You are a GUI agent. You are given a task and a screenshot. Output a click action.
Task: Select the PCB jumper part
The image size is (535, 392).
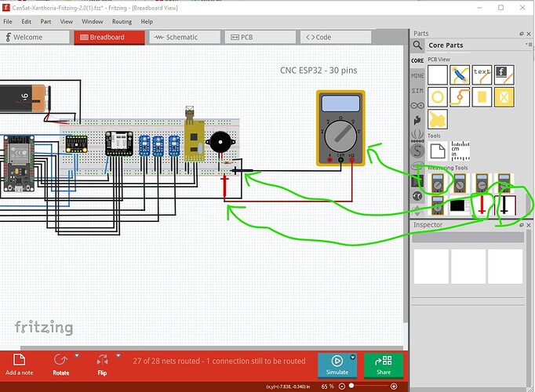tap(460, 75)
